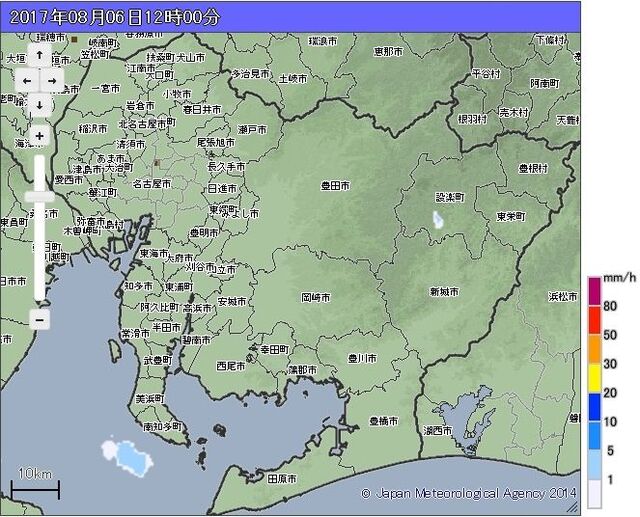Click the 豊根村 map label

coord(533,168)
